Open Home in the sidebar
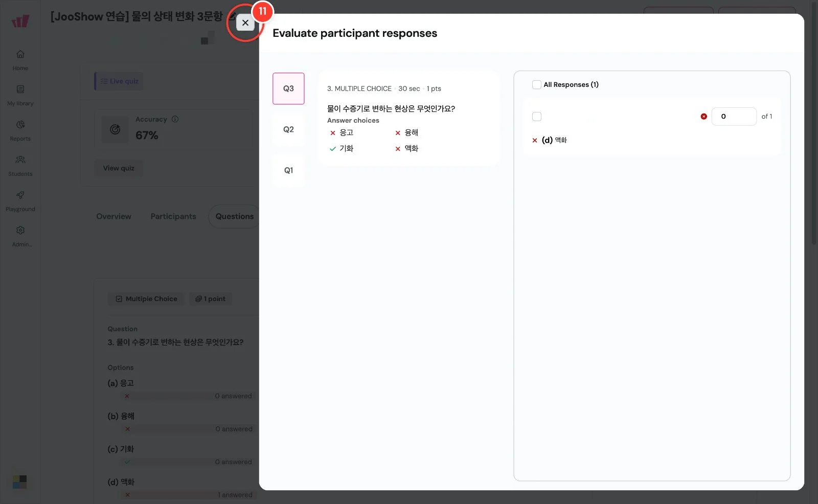The width and height of the screenshot is (818, 504). tap(20, 60)
